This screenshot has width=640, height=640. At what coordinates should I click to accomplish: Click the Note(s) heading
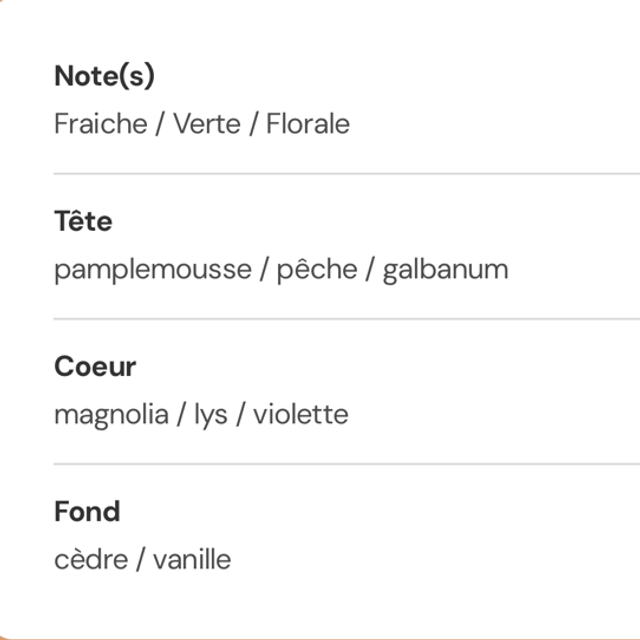click(104, 76)
